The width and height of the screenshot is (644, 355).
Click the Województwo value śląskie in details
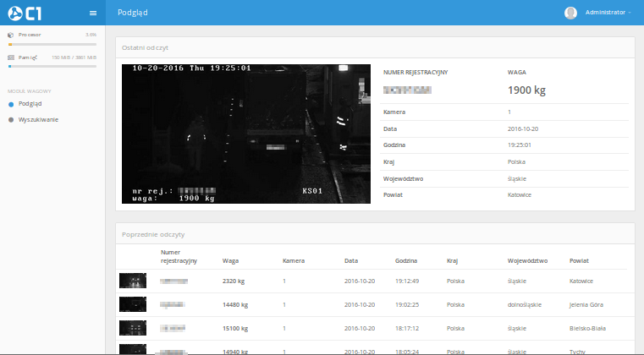[x=517, y=179]
